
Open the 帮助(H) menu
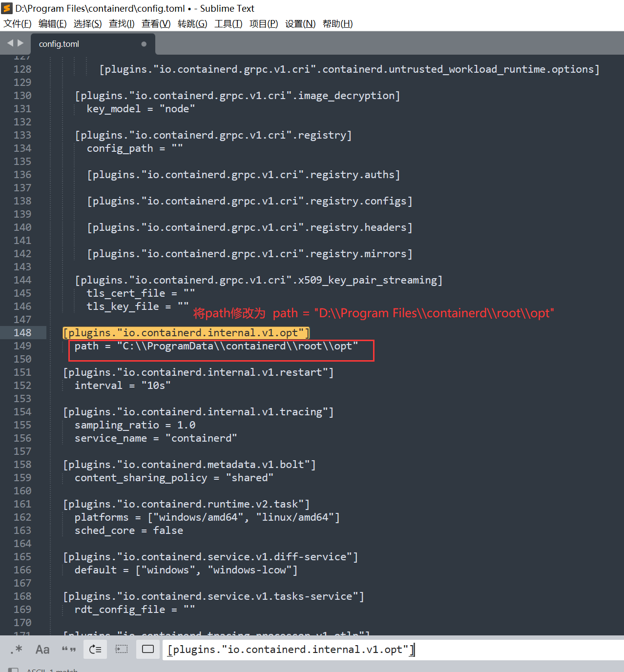pos(337,23)
